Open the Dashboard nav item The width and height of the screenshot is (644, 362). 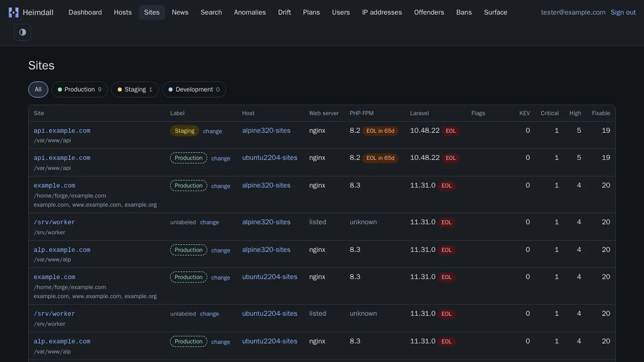click(x=85, y=13)
